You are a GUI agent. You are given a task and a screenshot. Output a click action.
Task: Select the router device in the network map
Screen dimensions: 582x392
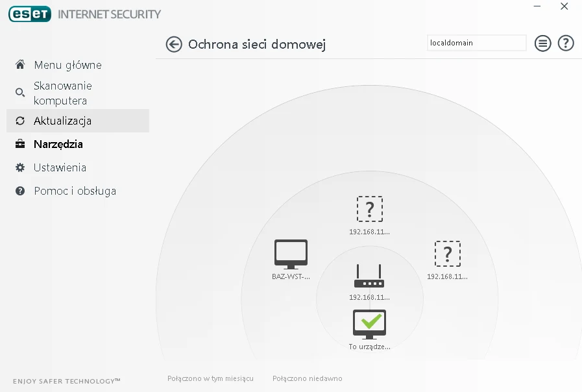tap(369, 275)
